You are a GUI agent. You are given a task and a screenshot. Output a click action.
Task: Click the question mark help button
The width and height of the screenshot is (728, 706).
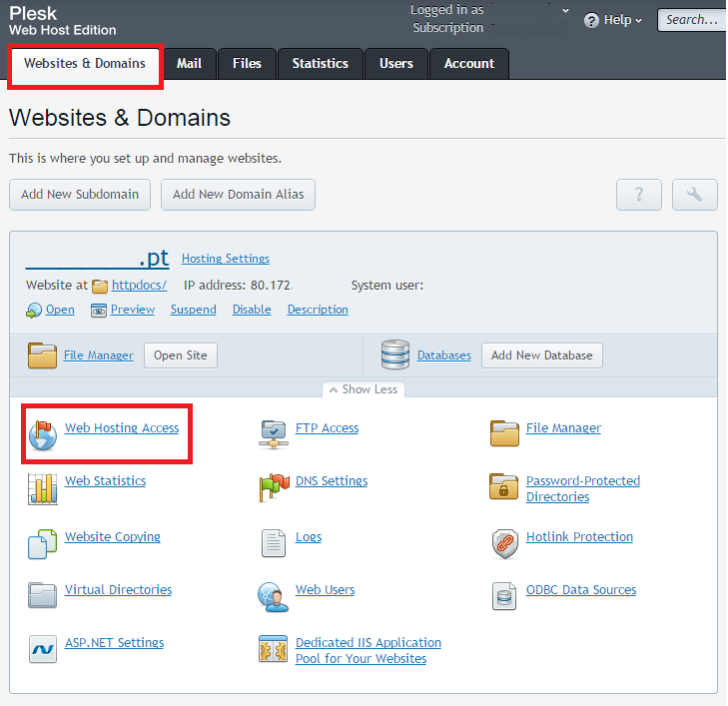click(639, 195)
